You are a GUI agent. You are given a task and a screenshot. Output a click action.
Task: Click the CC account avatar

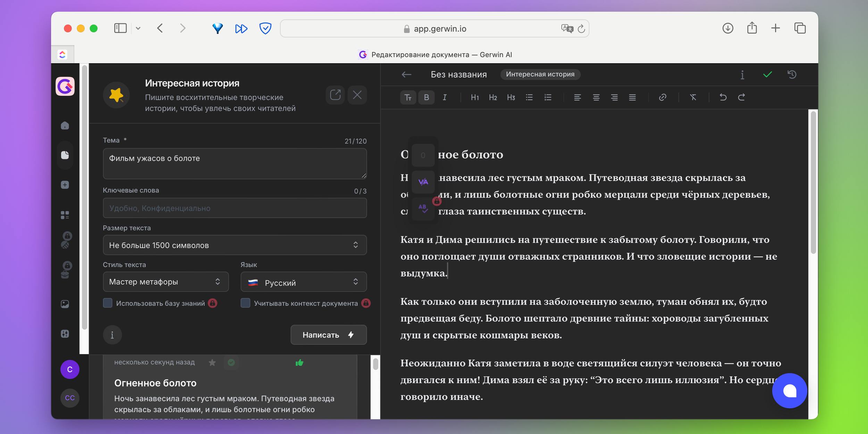[x=70, y=398]
